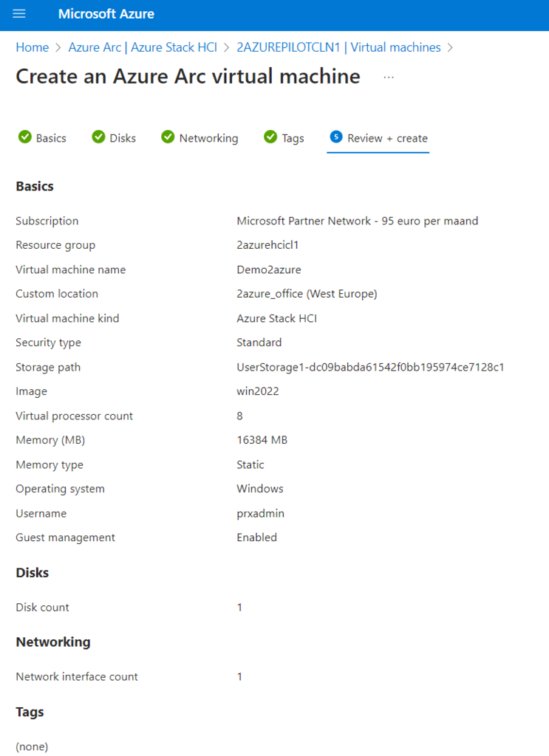The height and width of the screenshot is (756, 549).
Task: Click the Microsoft Partner Network subscription value
Action: click(358, 221)
